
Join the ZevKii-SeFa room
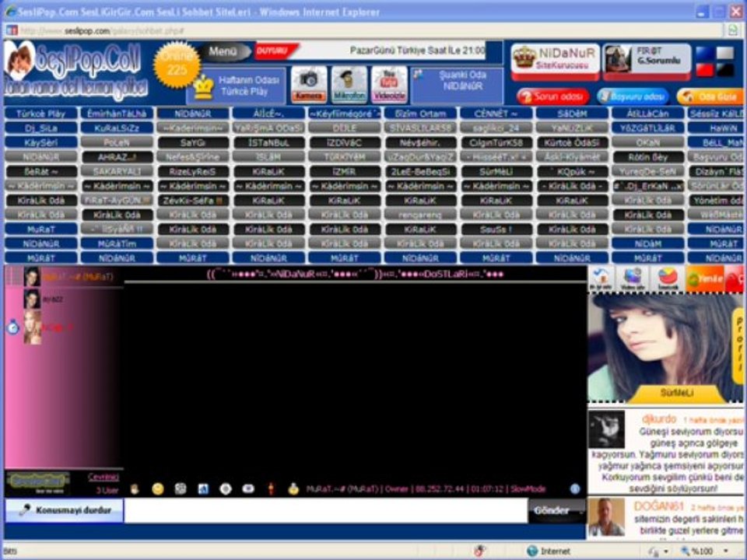tap(192, 200)
